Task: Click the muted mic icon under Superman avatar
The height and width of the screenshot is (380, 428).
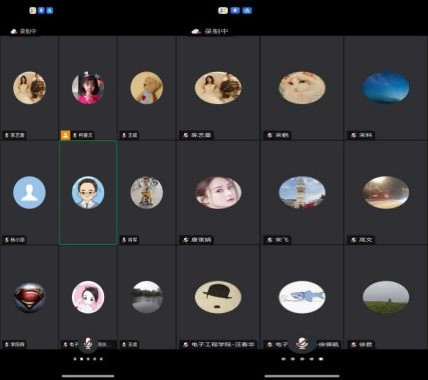Action: (x=7, y=344)
